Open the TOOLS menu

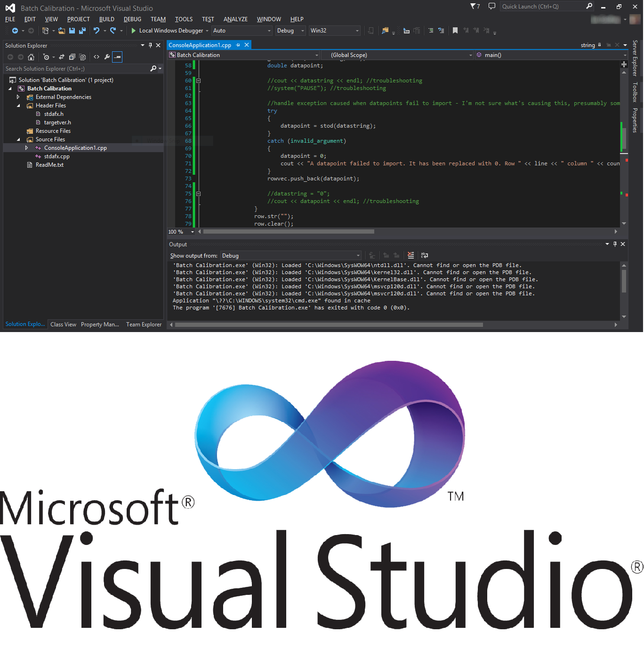(x=184, y=19)
